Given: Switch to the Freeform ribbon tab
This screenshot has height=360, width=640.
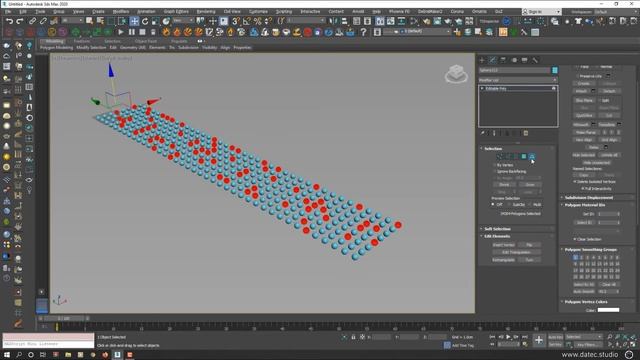Looking at the screenshot, I should (82, 41).
